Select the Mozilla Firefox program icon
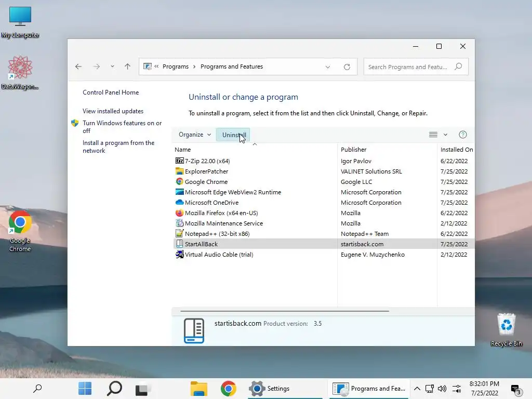The width and height of the screenshot is (532, 399). pyautogui.click(x=179, y=212)
